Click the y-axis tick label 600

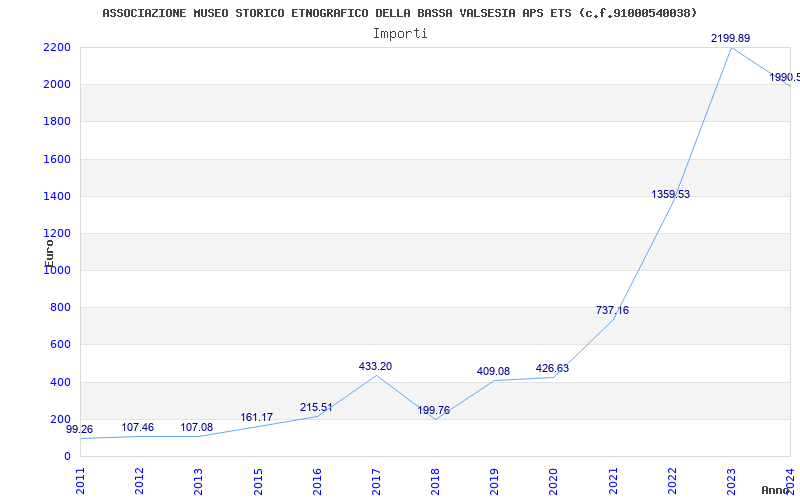[61, 345]
